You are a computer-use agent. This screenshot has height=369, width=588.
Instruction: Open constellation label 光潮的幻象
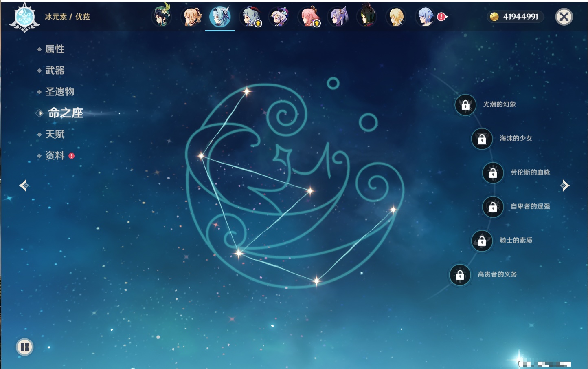click(500, 104)
